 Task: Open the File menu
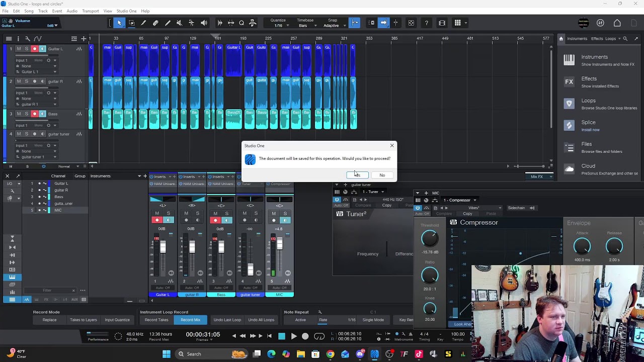[6, 11]
